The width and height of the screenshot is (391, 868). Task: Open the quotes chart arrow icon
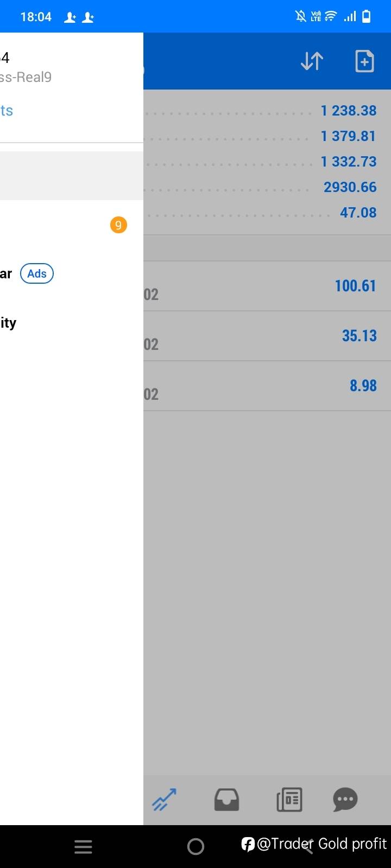(x=164, y=799)
